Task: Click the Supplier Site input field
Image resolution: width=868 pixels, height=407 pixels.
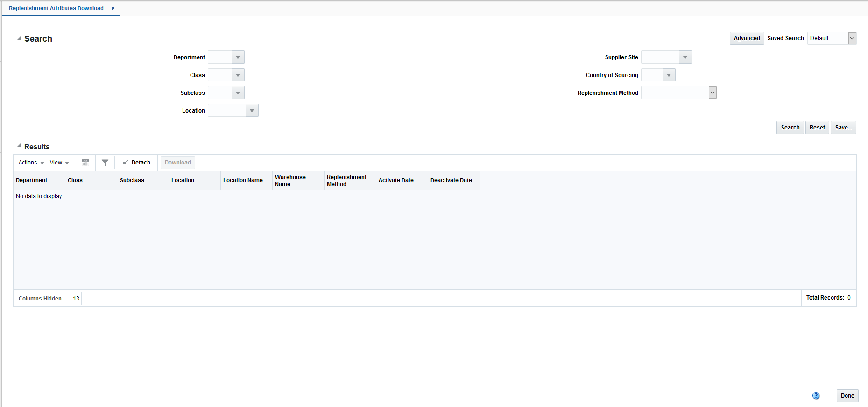Action: pos(660,57)
